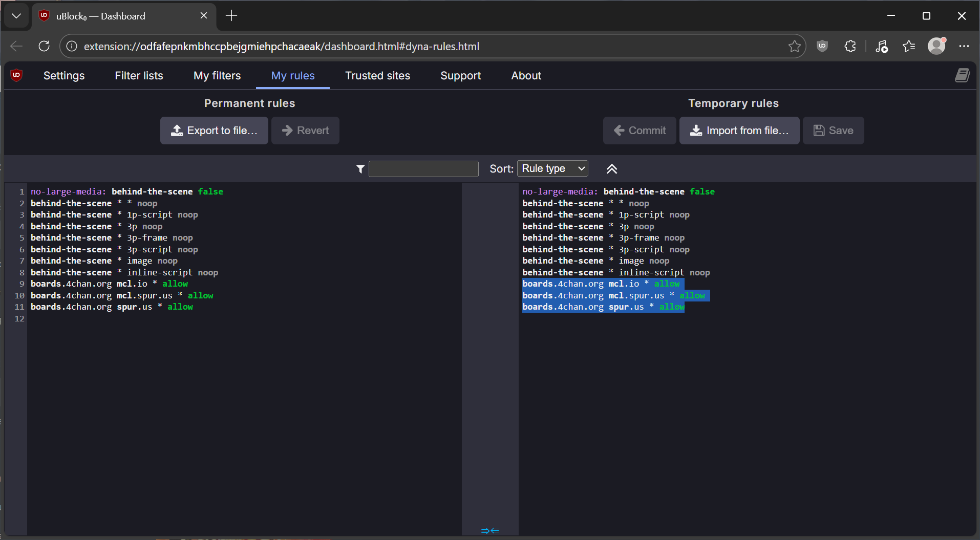This screenshot has height=540, width=980.
Task: Reload the dashboard page
Action: pyautogui.click(x=44, y=46)
